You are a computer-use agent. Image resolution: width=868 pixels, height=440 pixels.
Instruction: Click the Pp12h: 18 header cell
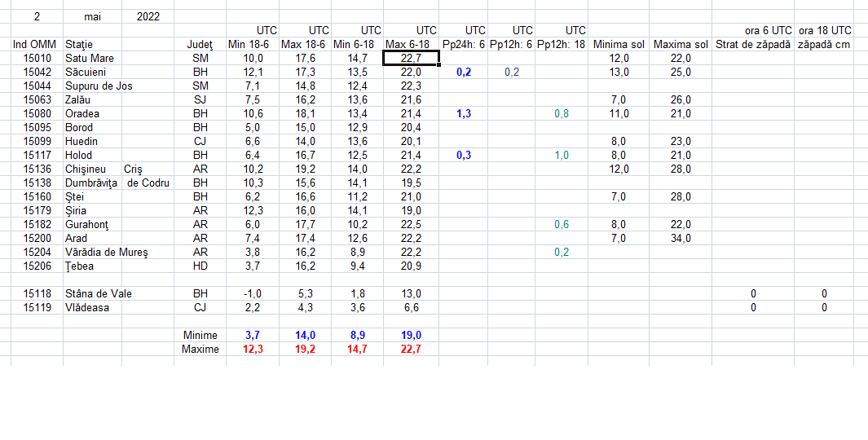click(562, 44)
